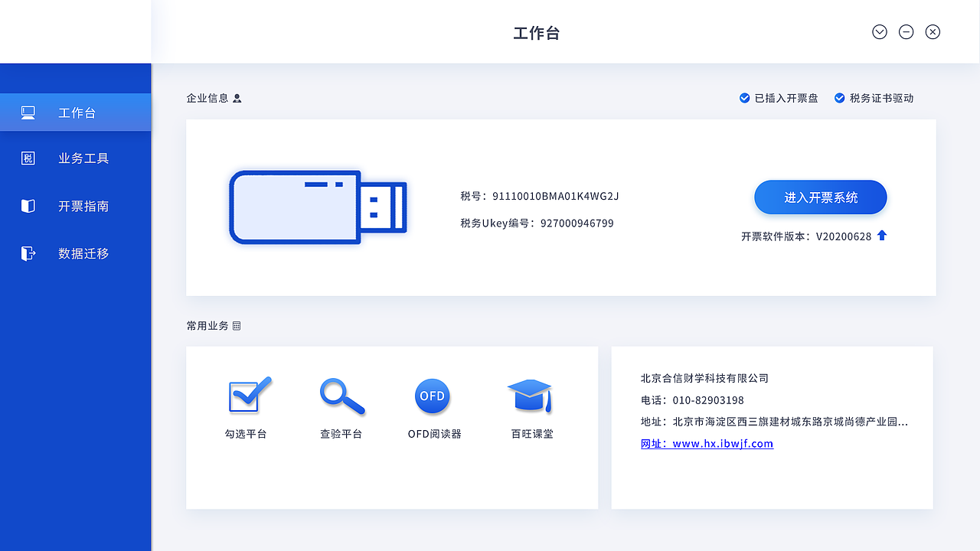This screenshot has height=551, width=980.
Task: Click the export icon beside 数据迁移
Action: point(28,253)
